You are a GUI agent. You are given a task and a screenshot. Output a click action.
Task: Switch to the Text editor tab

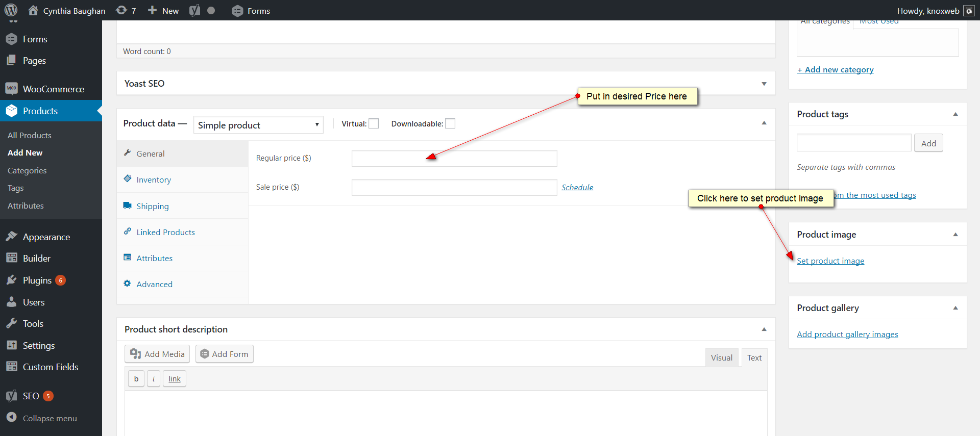754,358
